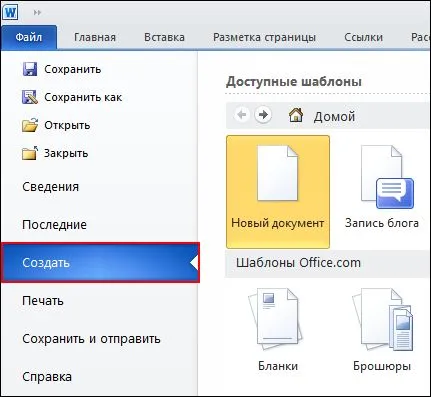Screen dimensions: 431x397
Task: Click the Сохранить как icon
Action: 30,97
